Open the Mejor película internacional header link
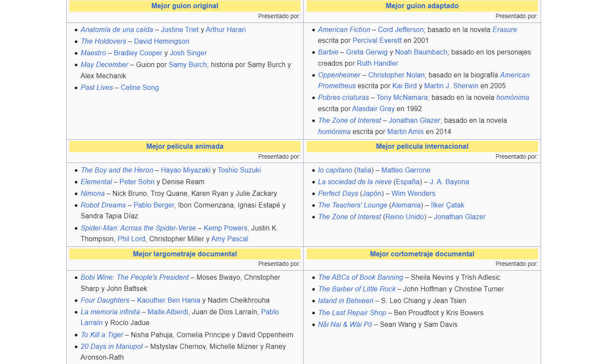The height and width of the screenshot is (364, 612). (x=422, y=147)
